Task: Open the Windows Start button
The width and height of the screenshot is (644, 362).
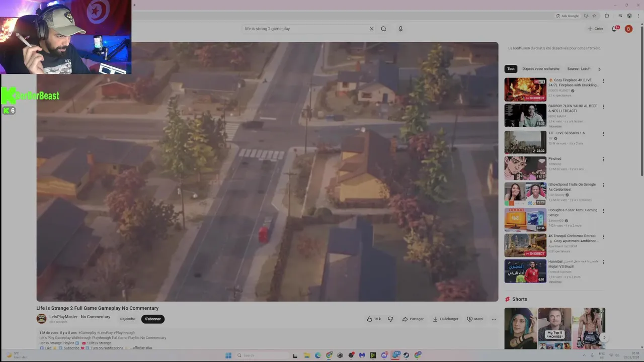Action: 228,355
